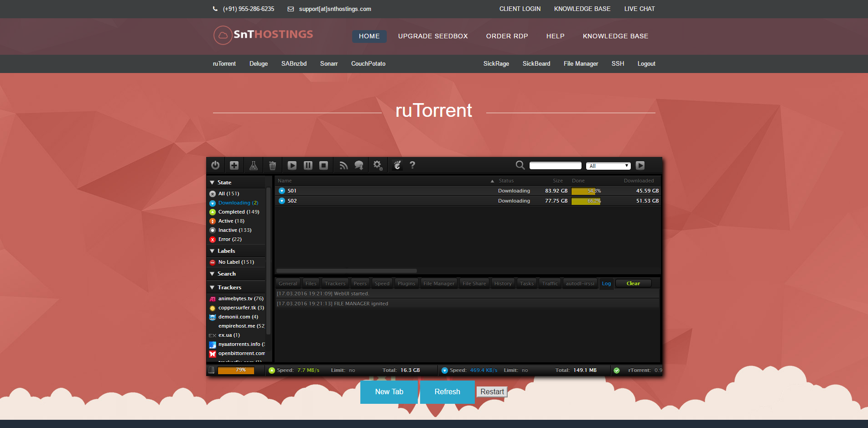
Task: Click the Logout link
Action: (x=646, y=63)
